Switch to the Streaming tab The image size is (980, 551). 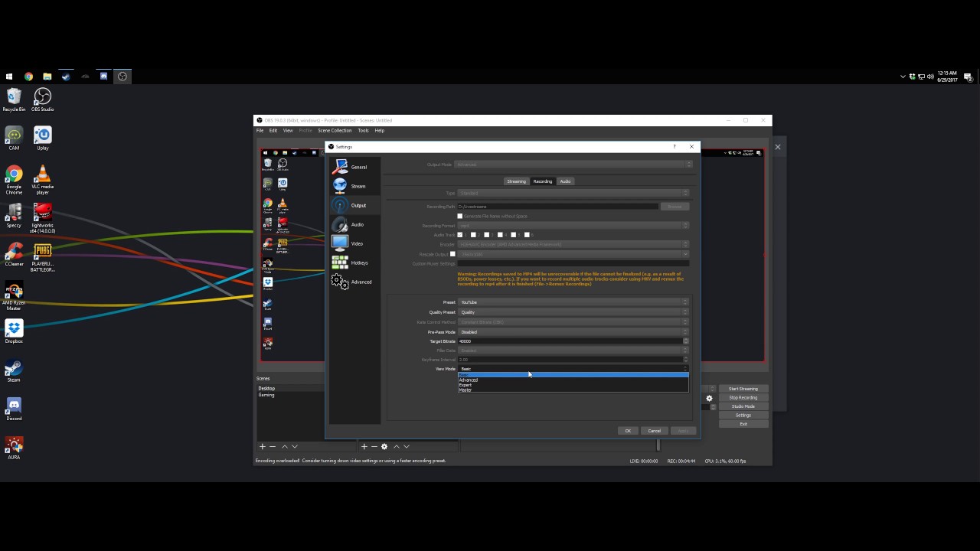click(517, 181)
